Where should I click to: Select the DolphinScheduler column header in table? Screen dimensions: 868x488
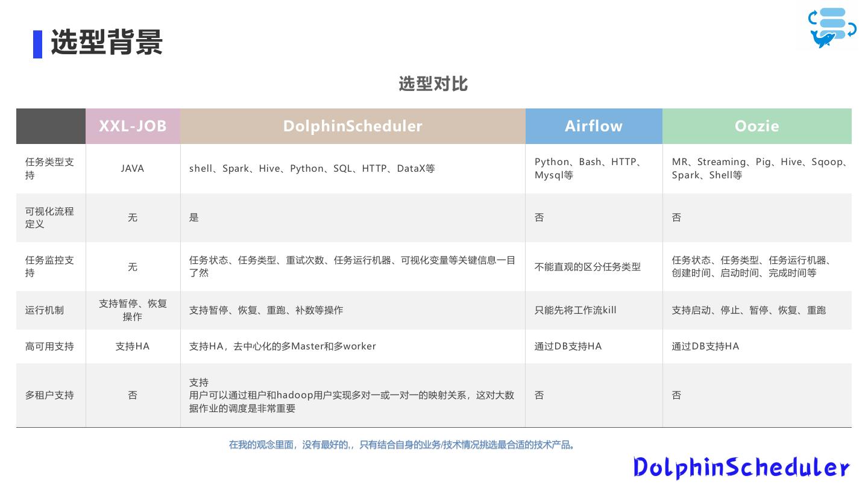click(x=353, y=126)
